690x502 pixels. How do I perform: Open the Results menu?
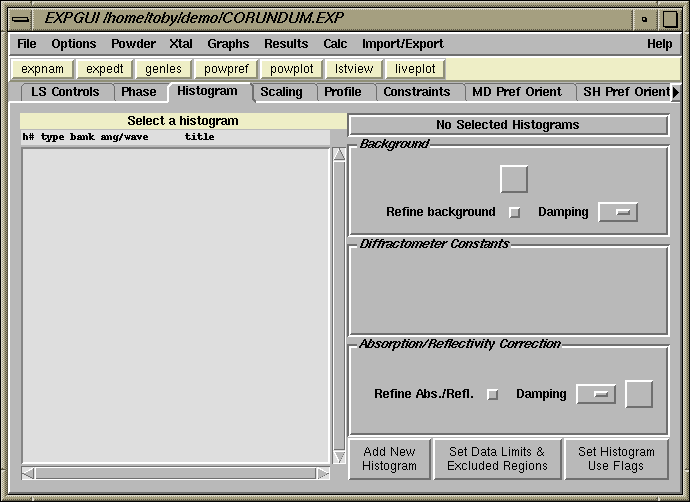tap(286, 44)
